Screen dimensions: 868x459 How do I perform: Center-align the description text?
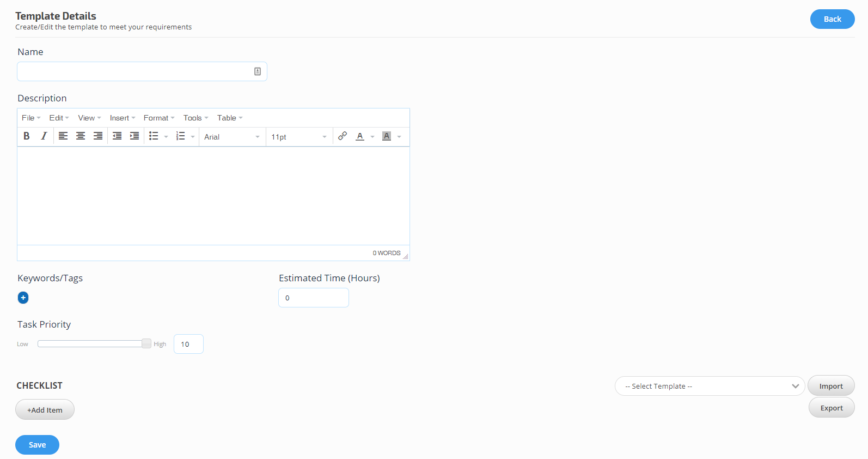point(81,136)
